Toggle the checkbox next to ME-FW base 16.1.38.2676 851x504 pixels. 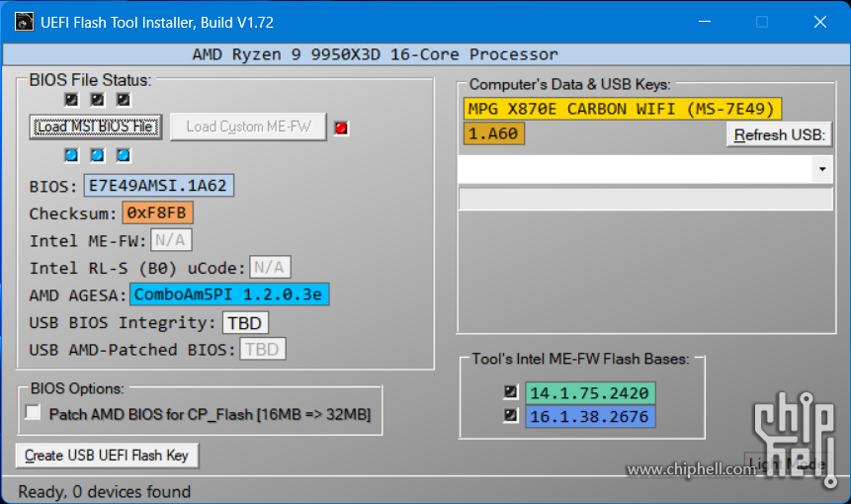(x=511, y=416)
